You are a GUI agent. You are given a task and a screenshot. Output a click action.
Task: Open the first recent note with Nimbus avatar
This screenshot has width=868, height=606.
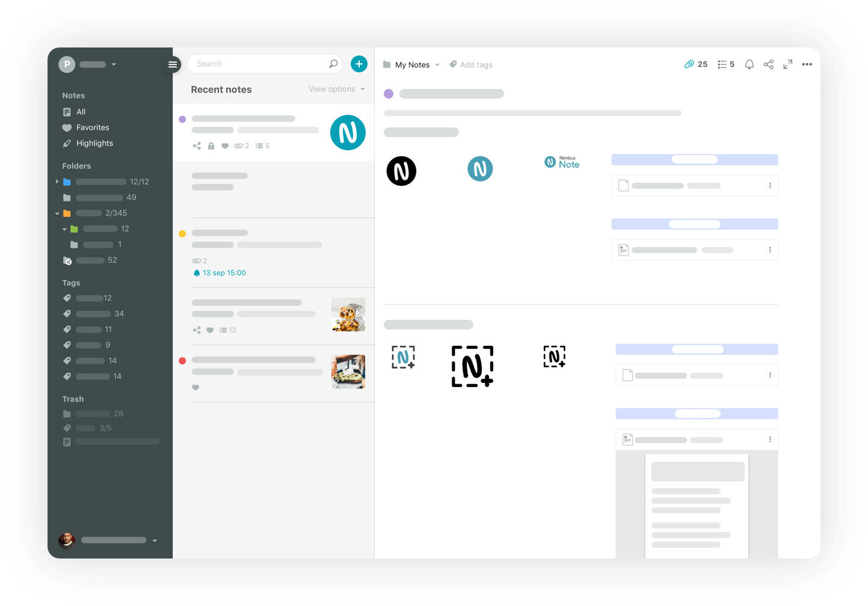point(274,132)
